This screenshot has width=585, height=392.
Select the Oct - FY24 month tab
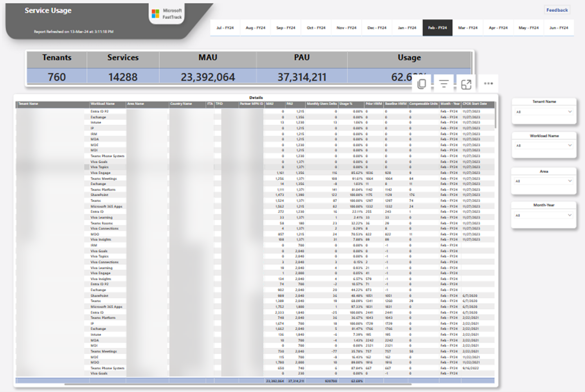(x=316, y=28)
